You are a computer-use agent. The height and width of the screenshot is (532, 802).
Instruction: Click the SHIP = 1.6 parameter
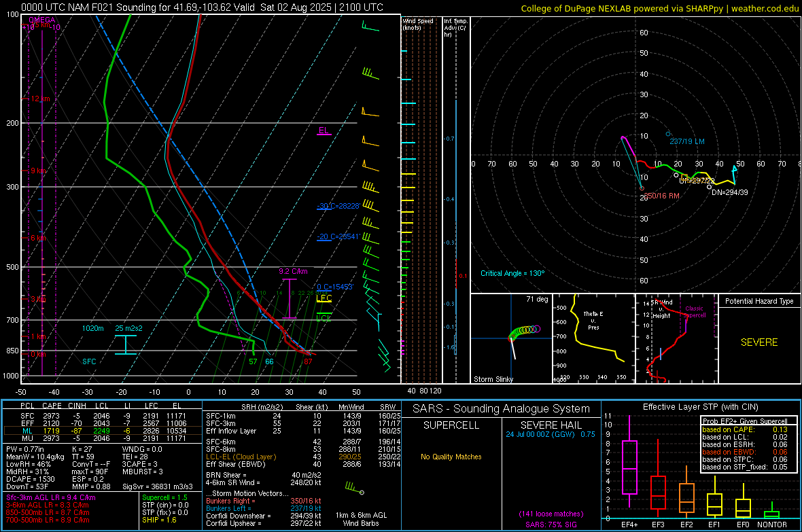click(x=159, y=520)
